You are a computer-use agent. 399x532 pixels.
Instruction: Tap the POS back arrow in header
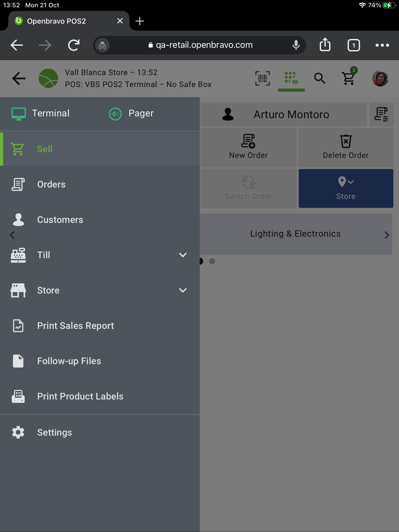pos(19,78)
